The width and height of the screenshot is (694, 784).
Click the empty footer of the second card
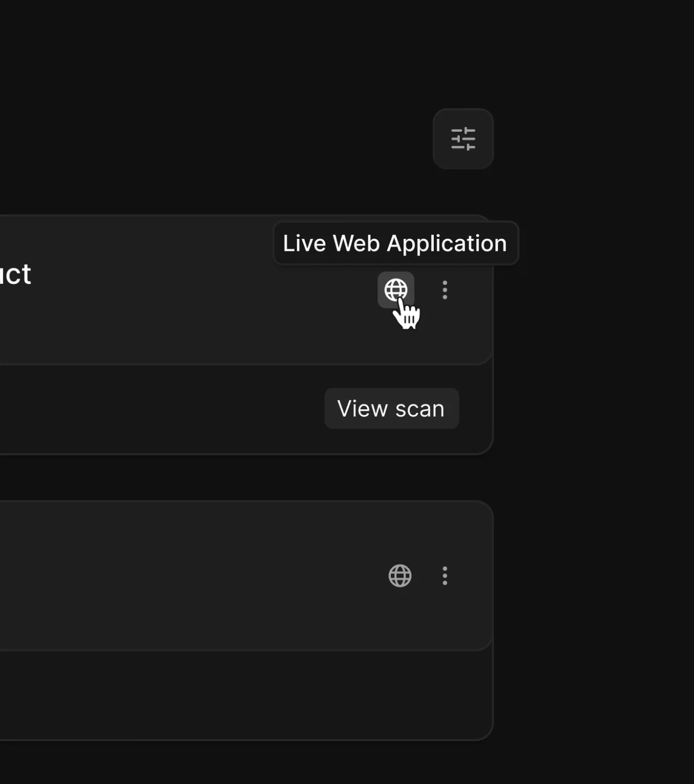246,695
